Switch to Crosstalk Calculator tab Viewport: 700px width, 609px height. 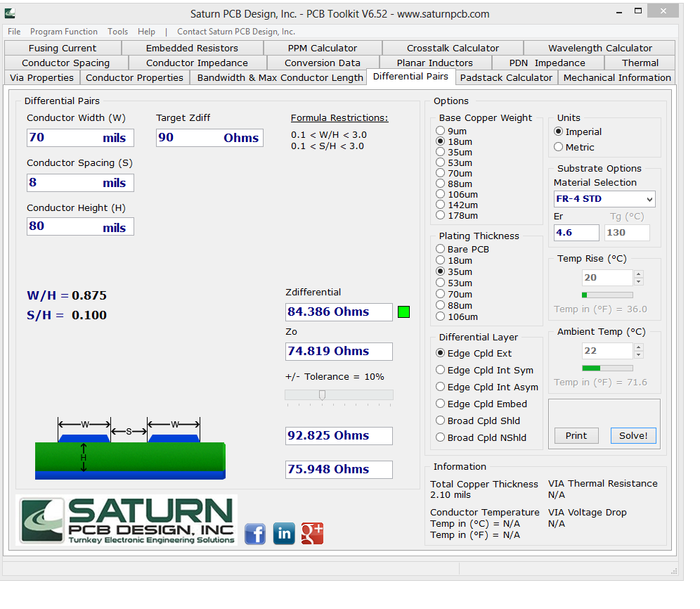tap(453, 49)
